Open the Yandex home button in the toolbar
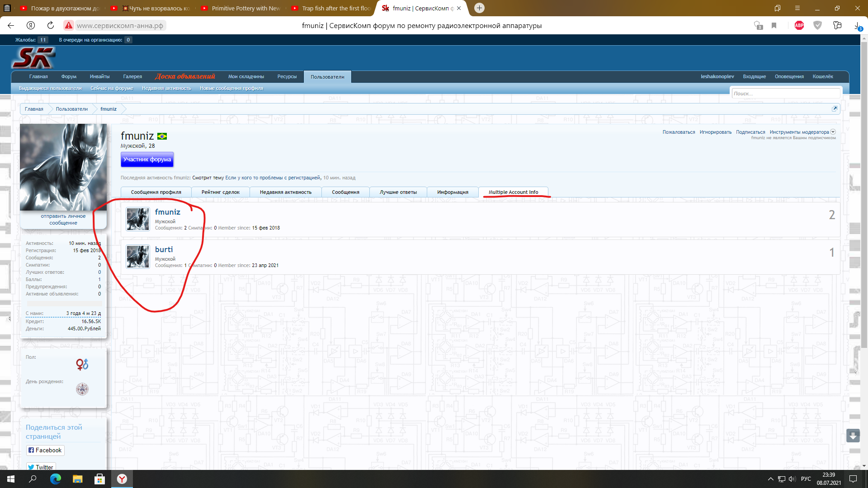The image size is (868, 488). click(31, 25)
